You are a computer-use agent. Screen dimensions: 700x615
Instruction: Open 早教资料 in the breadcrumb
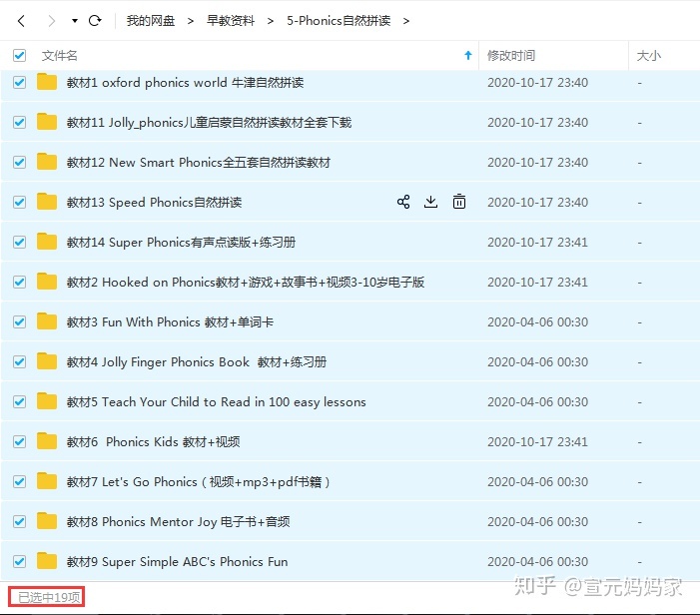(x=231, y=21)
